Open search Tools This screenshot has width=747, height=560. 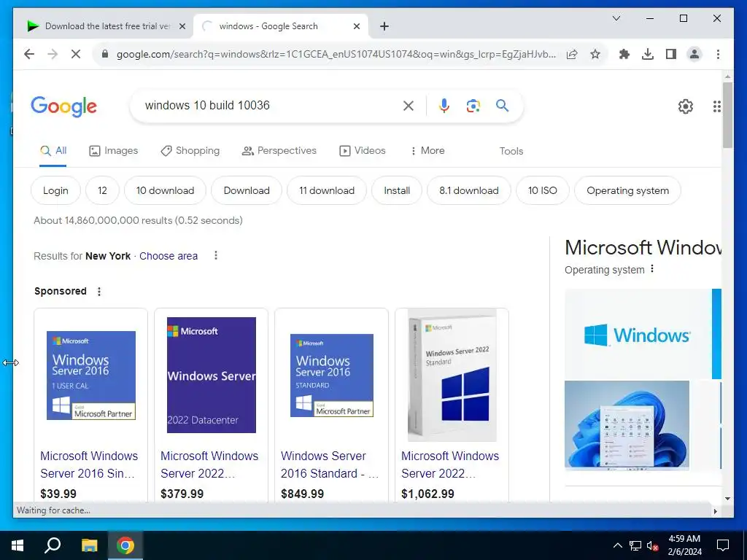[x=511, y=152]
